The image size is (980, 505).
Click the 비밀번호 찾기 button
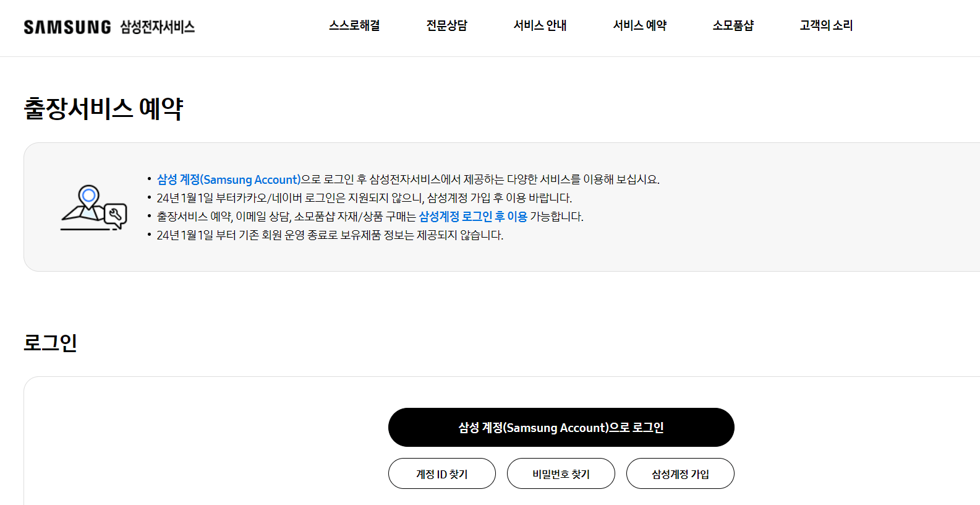(x=561, y=473)
